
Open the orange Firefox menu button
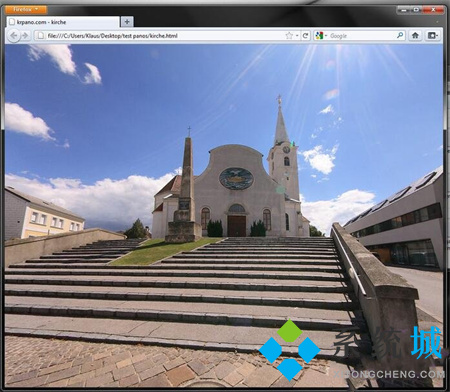26,9
